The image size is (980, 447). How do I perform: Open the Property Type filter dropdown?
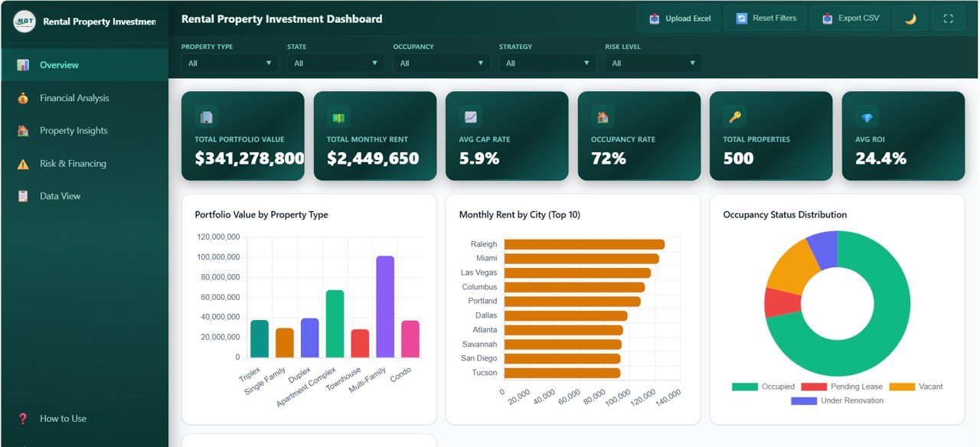tap(229, 63)
